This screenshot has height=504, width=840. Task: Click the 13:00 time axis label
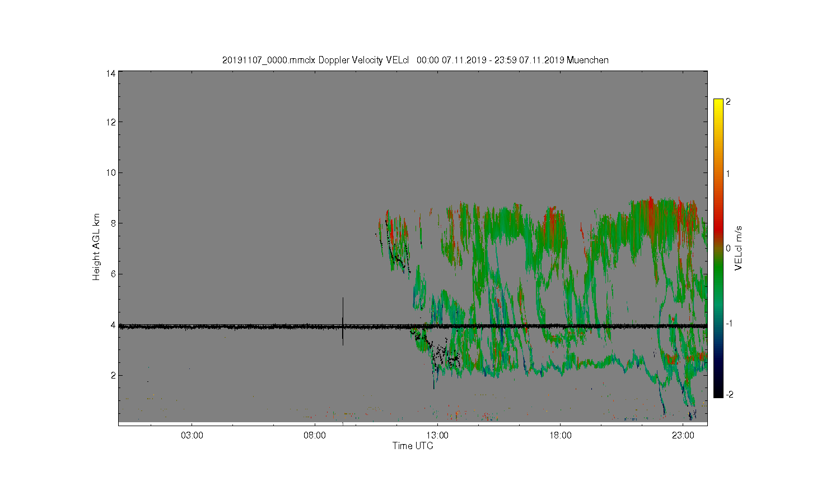click(437, 435)
